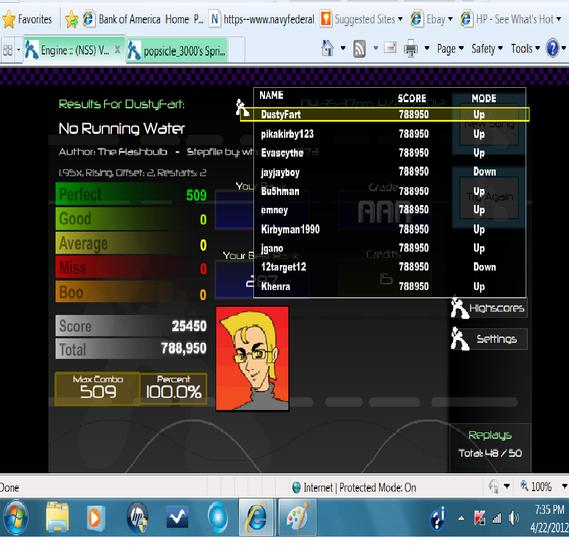The image size is (569, 560).
Task: Click the volume speaker tray icon
Action: pyautogui.click(x=513, y=518)
